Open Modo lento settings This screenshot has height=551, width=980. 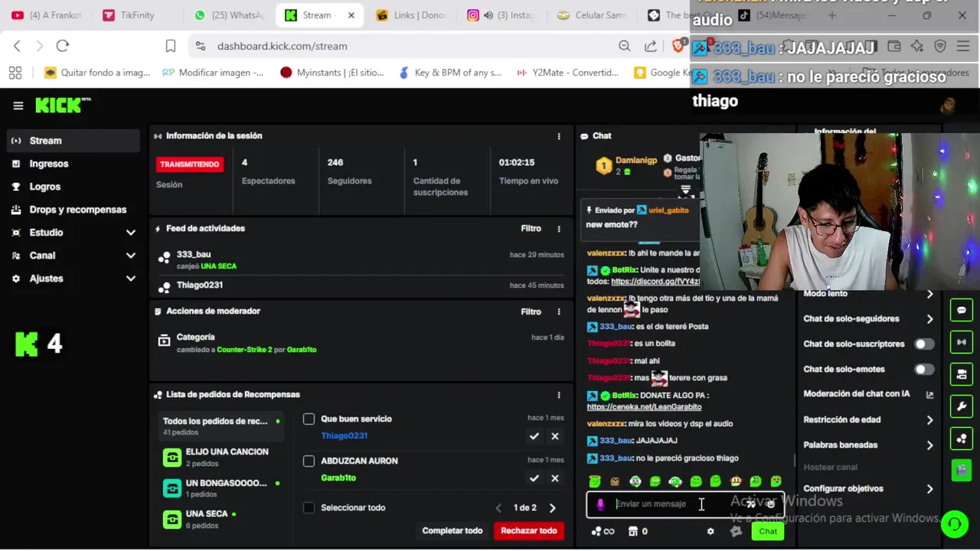click(x=868, y=294)
